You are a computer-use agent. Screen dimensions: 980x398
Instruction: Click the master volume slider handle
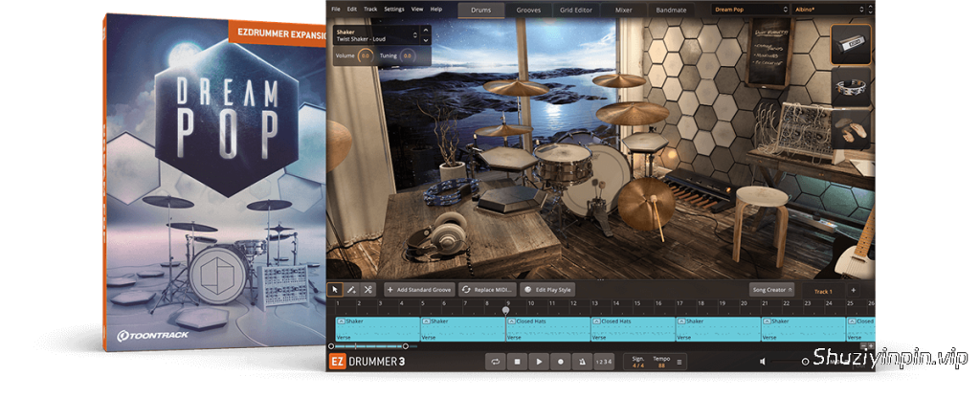click(x=805, y=362)
